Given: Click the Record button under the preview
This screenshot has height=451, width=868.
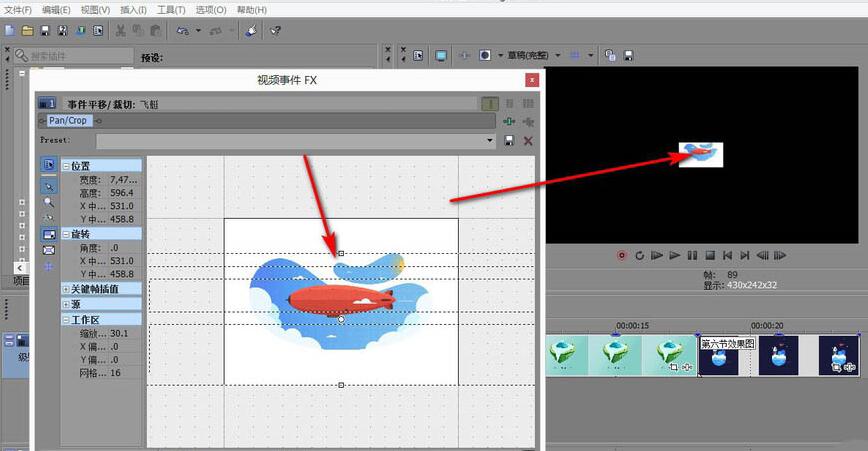Looking at the screenshot, I should [622, 256].
